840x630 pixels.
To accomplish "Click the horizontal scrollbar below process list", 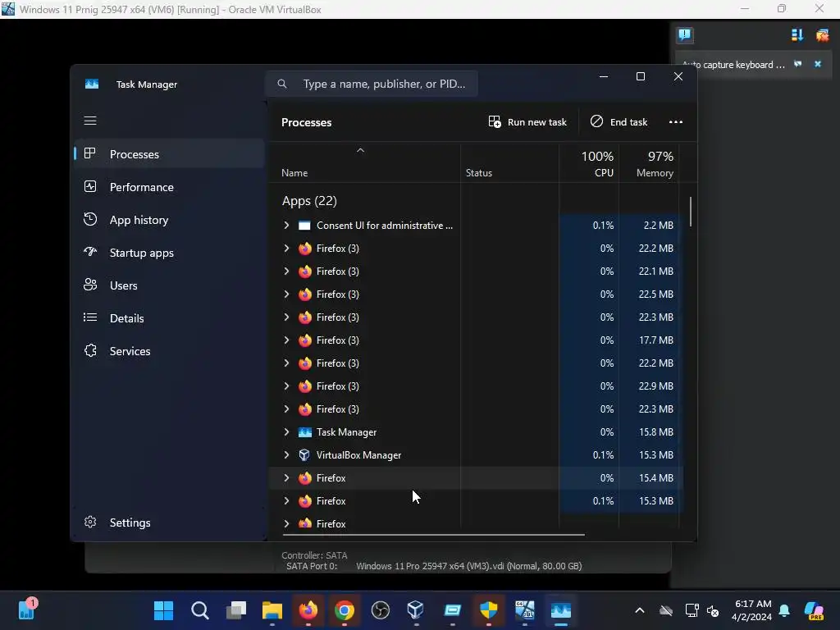I will (433, 534).
